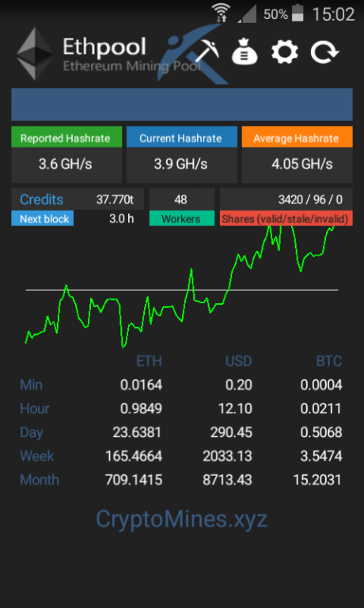Tap the 37.770t credits value
The image size is (364, 608).
tap(115, 199)
